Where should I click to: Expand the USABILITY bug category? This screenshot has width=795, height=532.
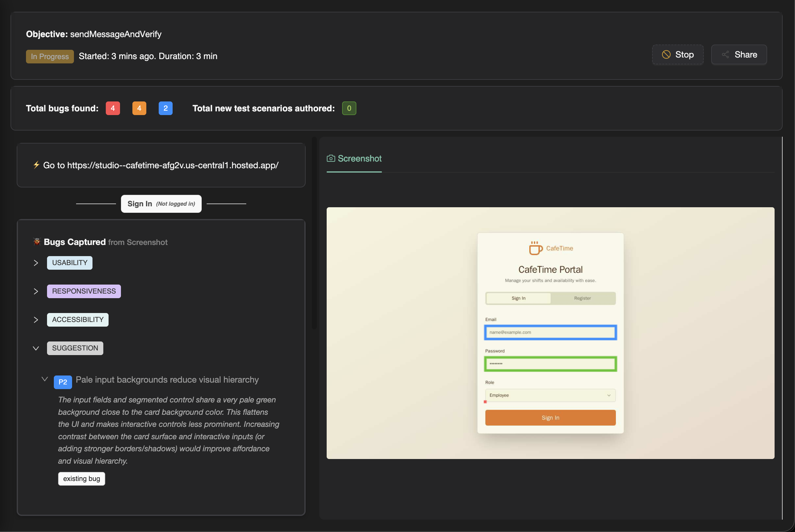[x=36, y=263]
